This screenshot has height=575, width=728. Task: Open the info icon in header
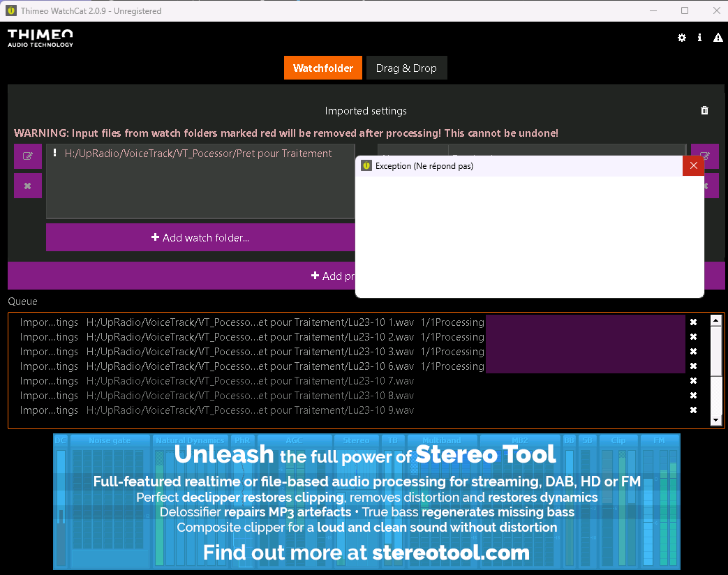[699, 38]
